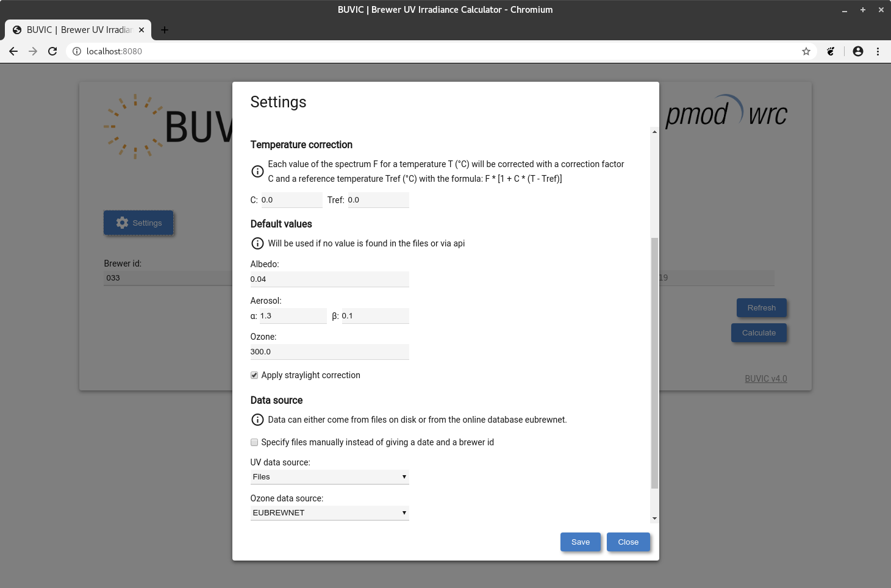Click the browser back arrow
Image resolution: width=891 pixels, height=588 pixels.
point(13,51)
